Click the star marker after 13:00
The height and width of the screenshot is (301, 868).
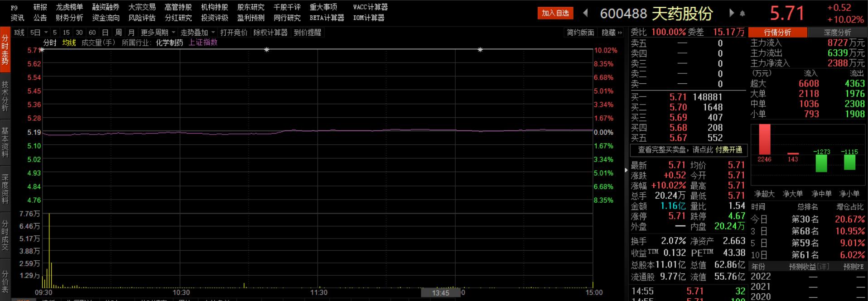tap(480, 50)
